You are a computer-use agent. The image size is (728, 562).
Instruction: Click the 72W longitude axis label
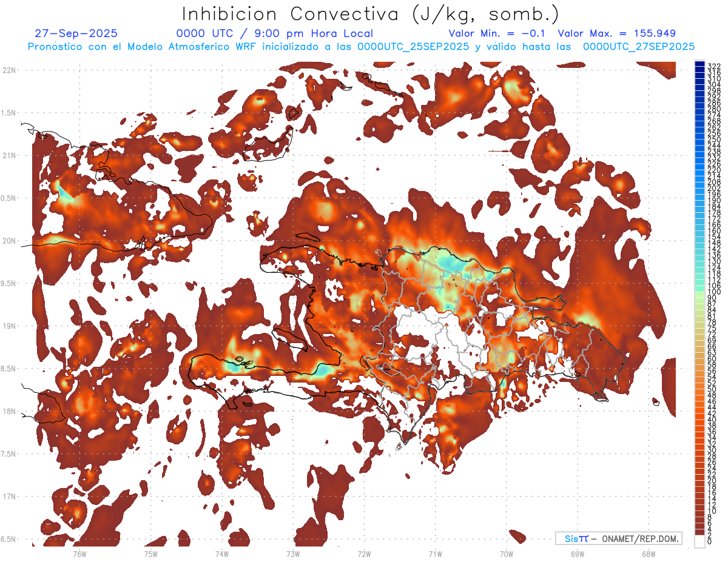tap(364, 554)
